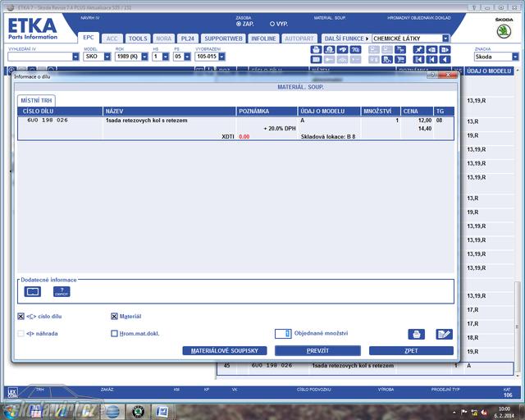Click the VYHLEDÁNÍ IV search text field

click(x=40, y=57)
